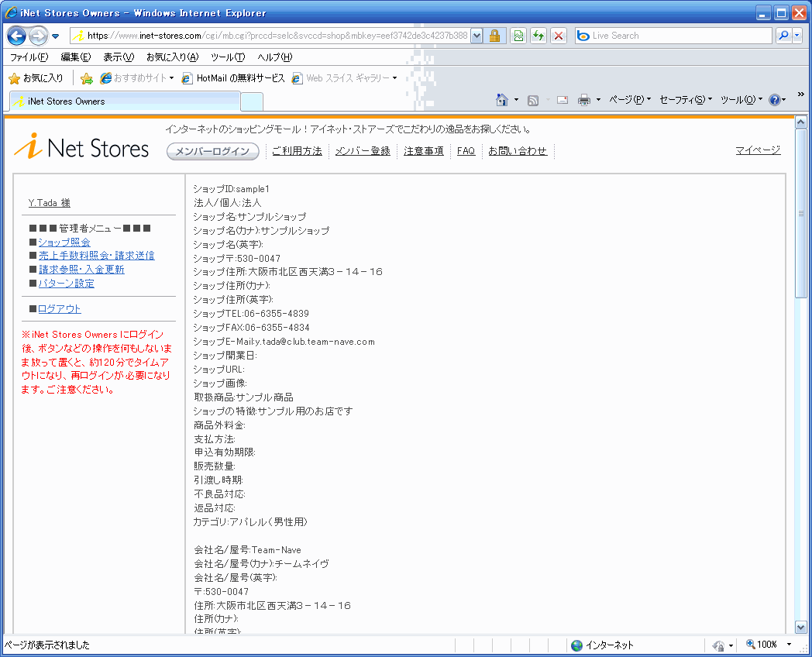Click the Refresh page icon
This screenshot has height=657, width=812.
(x=538, y=36)
